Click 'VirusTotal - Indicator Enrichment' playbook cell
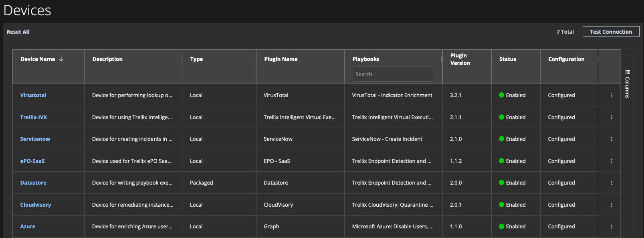The width and height of the screenshot is (644, 238). pyautogui.click(x=392, y=95)
